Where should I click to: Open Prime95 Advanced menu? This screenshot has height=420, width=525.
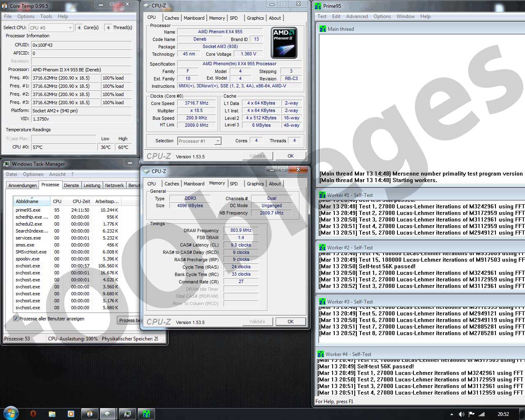(x=357, y=16)
